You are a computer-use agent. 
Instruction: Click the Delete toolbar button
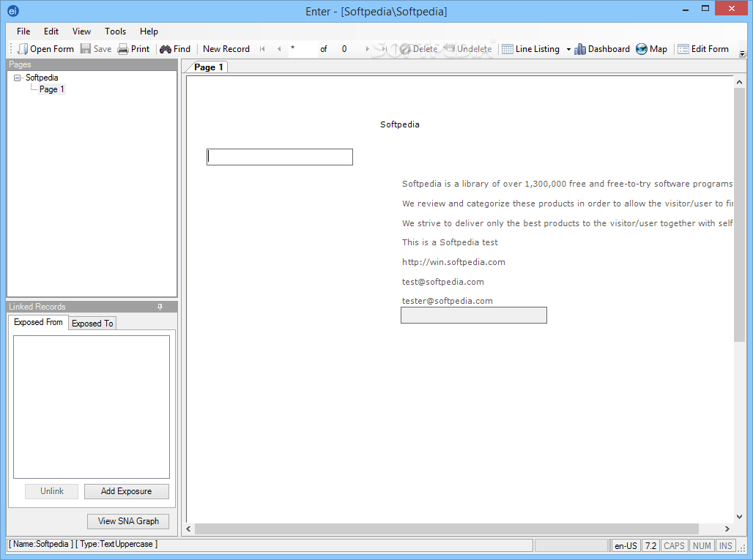pyautogui.click(x=419, y=49)
